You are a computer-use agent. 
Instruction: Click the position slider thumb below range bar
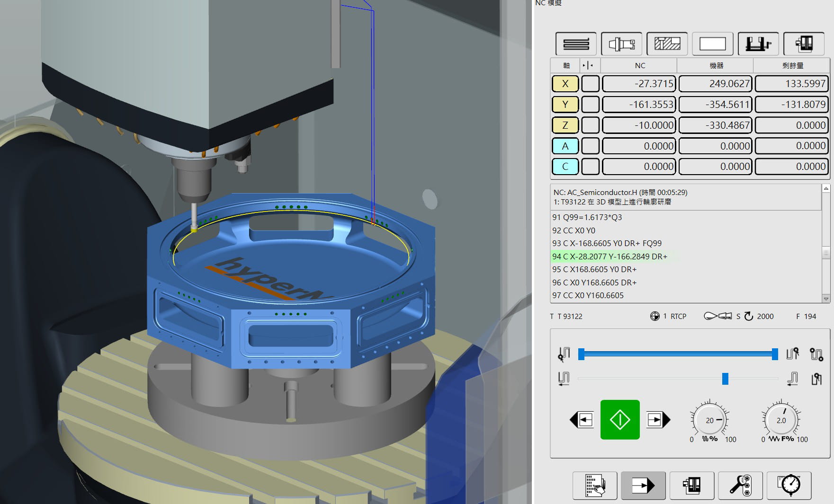[x=725, y=379]
